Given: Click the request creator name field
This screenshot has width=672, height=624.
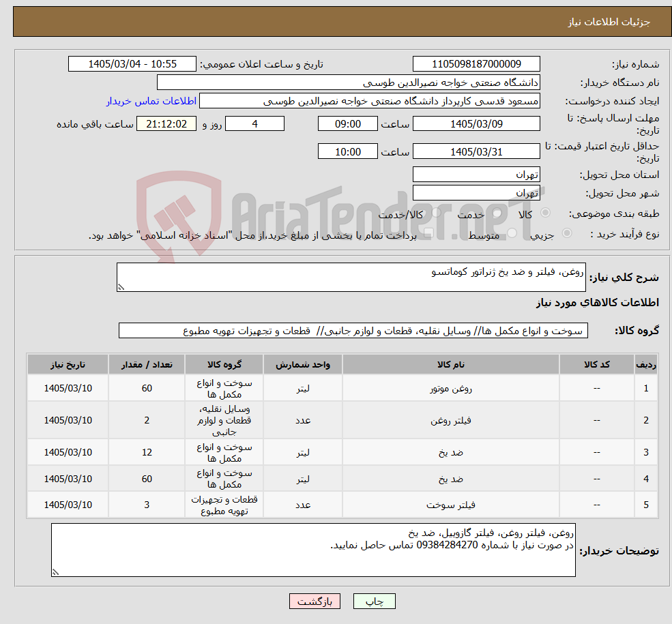Looking at the screenshot, I should (x=369, y=101).
